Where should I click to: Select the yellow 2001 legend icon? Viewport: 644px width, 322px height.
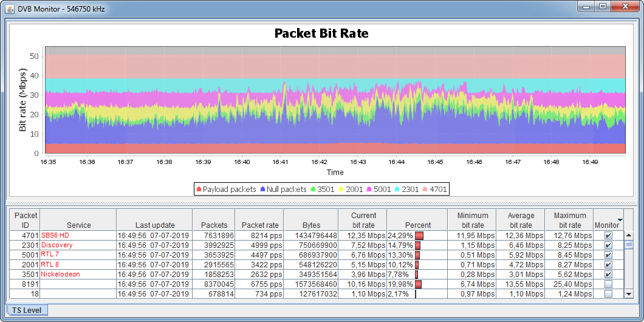[x=341, y=190]
